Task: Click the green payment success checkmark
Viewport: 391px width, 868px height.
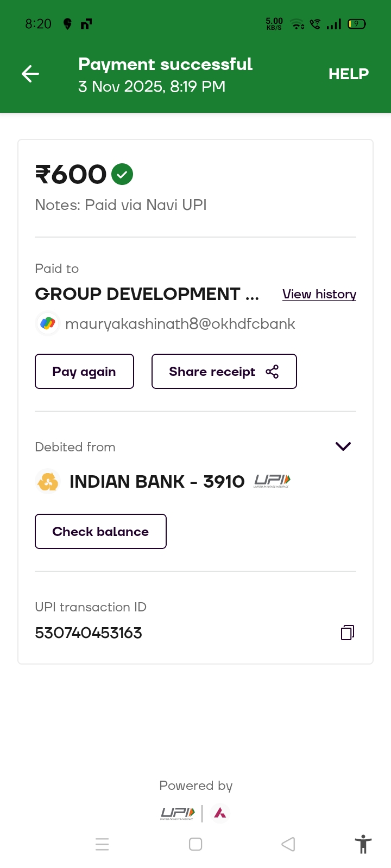Action: [x=122, y=174]
